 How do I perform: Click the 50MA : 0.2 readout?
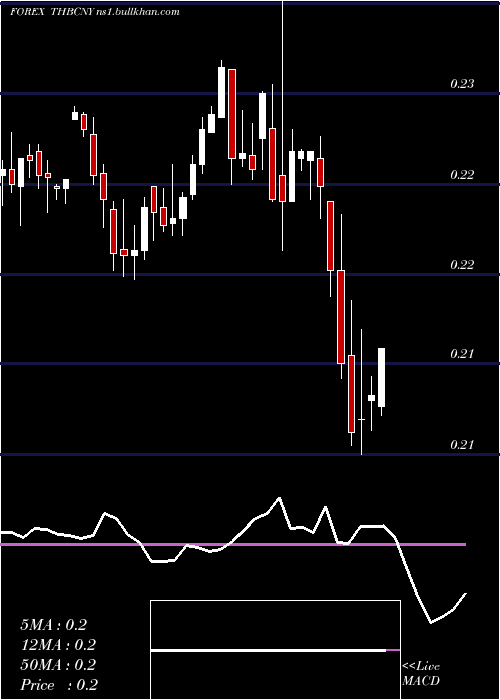point(58,665)
